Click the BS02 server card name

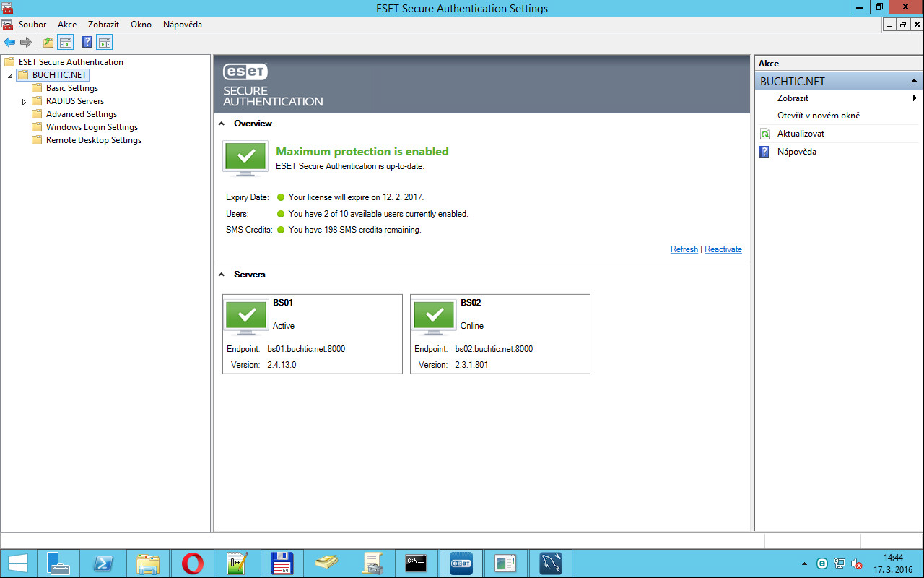(471, 303)
